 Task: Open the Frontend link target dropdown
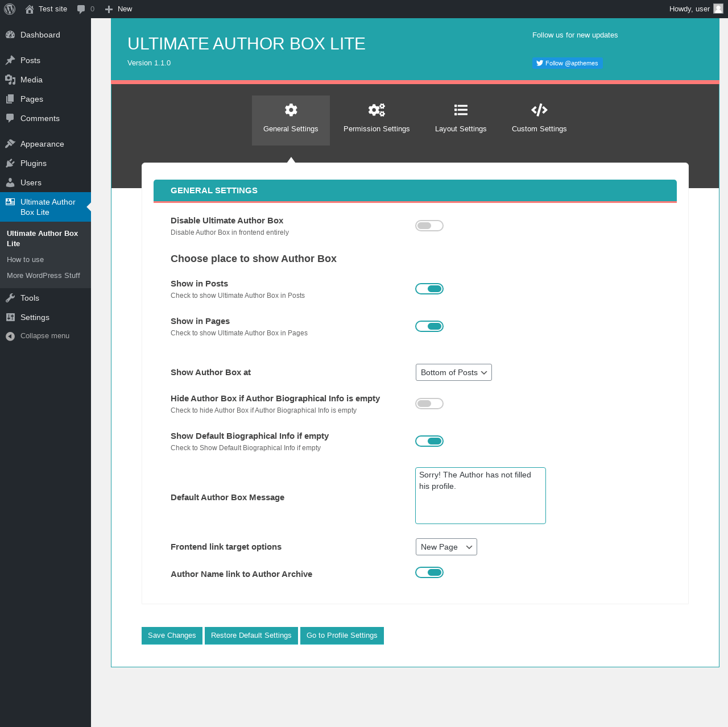coord(446,547)
